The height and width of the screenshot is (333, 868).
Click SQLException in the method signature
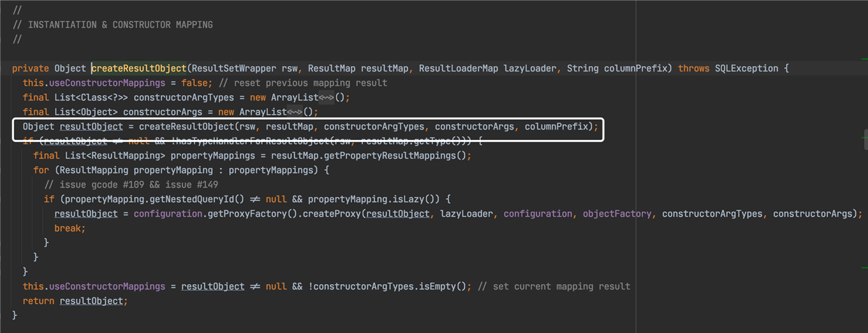click(x=746, y=68)
